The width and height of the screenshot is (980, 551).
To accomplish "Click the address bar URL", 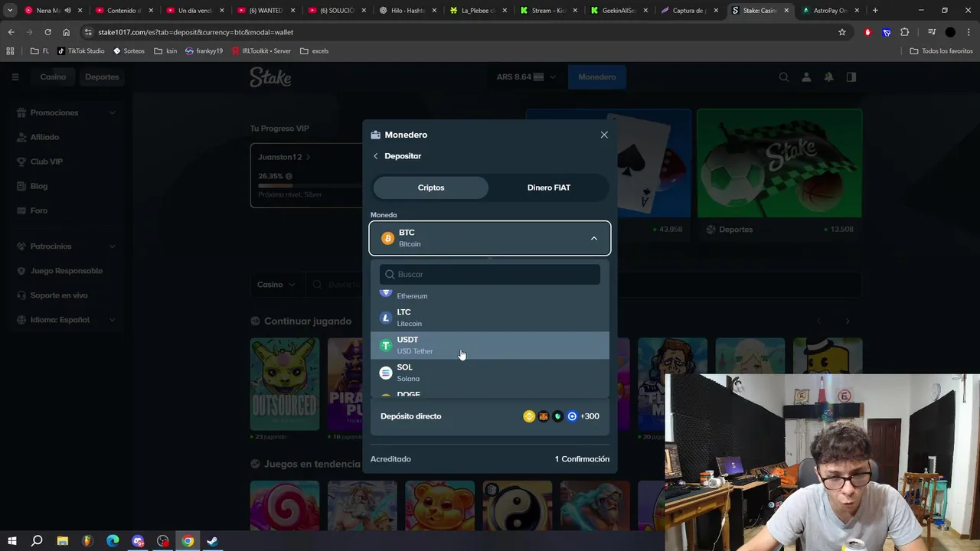I will (195, 32).
